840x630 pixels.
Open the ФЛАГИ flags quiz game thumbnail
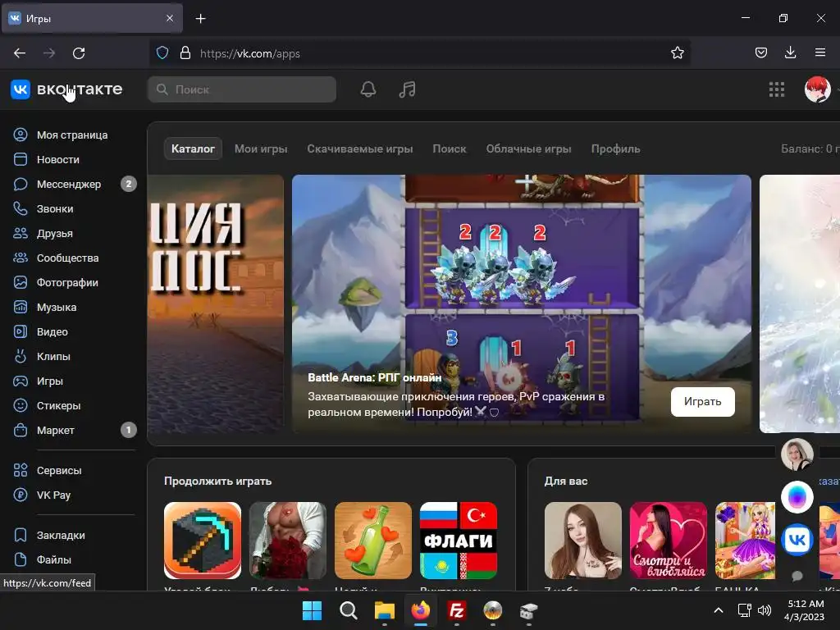(458, 541)
